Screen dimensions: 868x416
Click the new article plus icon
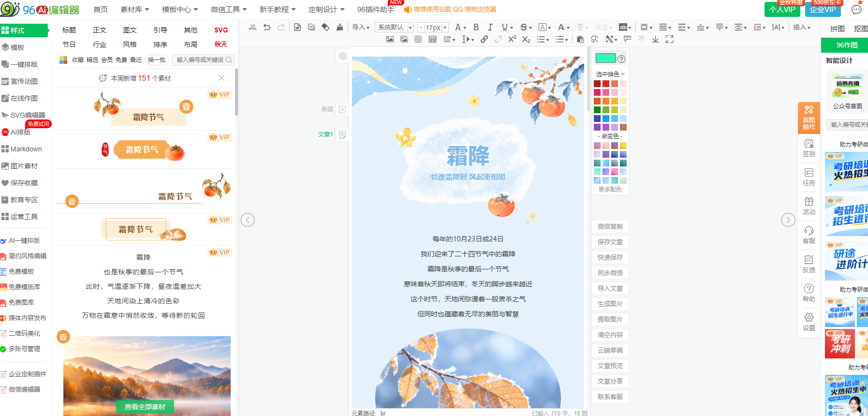click(x=342, y=109)
